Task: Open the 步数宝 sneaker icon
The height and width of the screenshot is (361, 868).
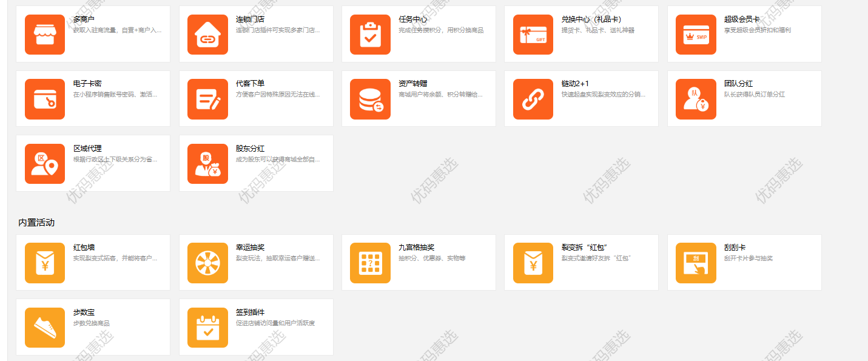Action: tap(45, 327)
